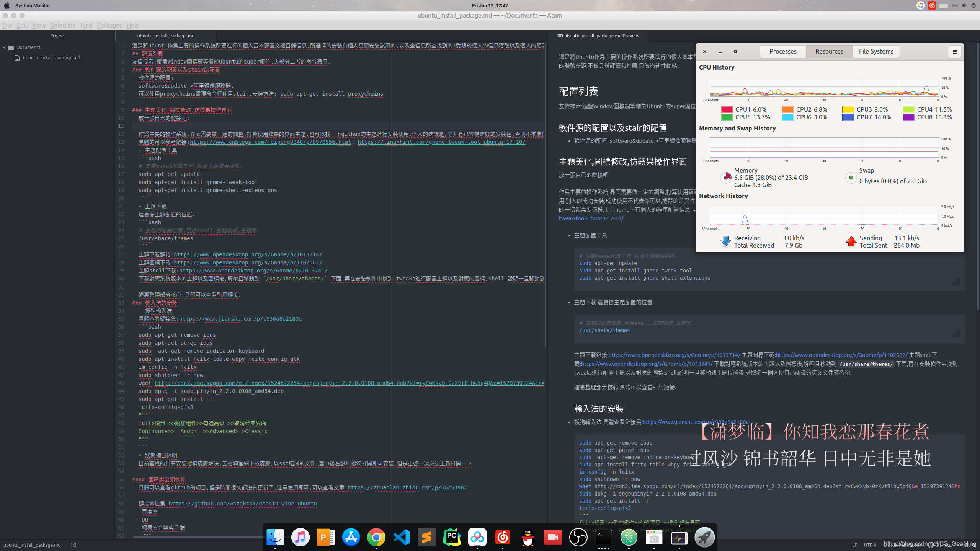Open the System Monitor hamburger menu

[x=954, y=52]
